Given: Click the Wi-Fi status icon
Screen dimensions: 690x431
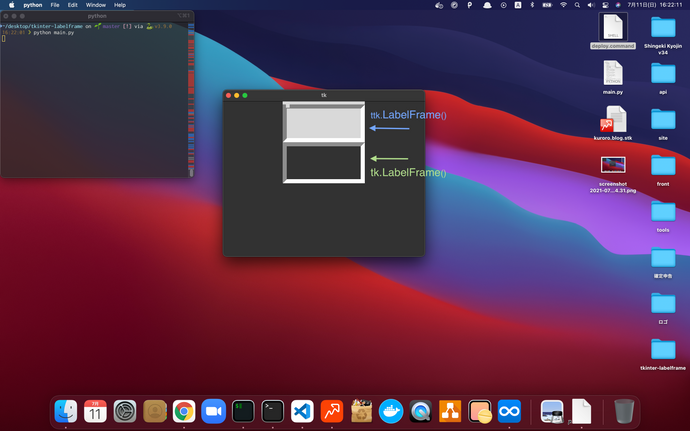Looking at the screenshot, I should tap(563, 5).
